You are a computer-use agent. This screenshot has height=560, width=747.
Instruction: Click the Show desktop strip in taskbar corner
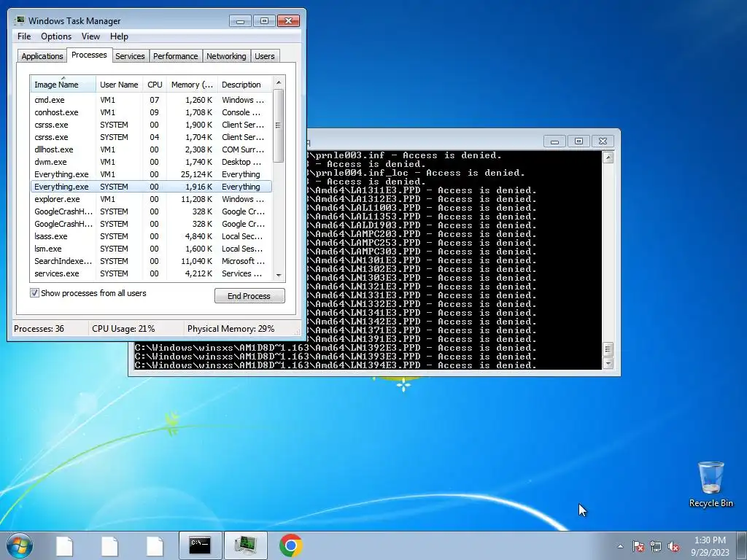pos(743,545)
